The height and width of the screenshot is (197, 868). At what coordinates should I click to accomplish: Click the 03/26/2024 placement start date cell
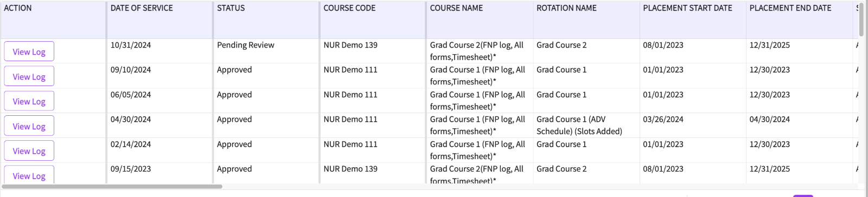click(x=663, y=119)
